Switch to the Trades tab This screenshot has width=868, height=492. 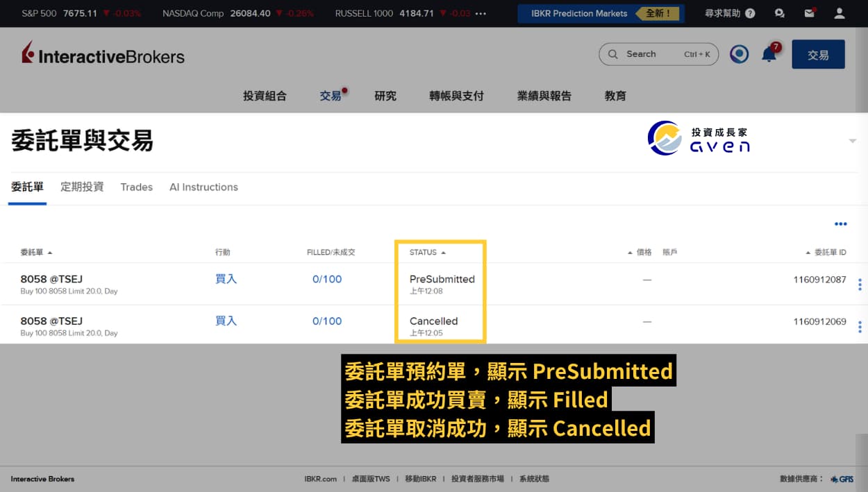point(136,187)
